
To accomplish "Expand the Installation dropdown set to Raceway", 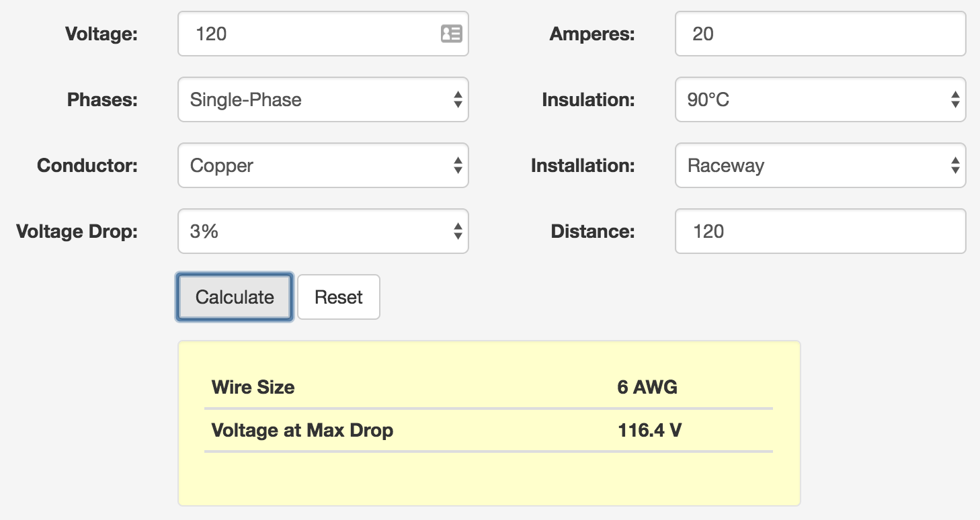I will coord(820,166).
